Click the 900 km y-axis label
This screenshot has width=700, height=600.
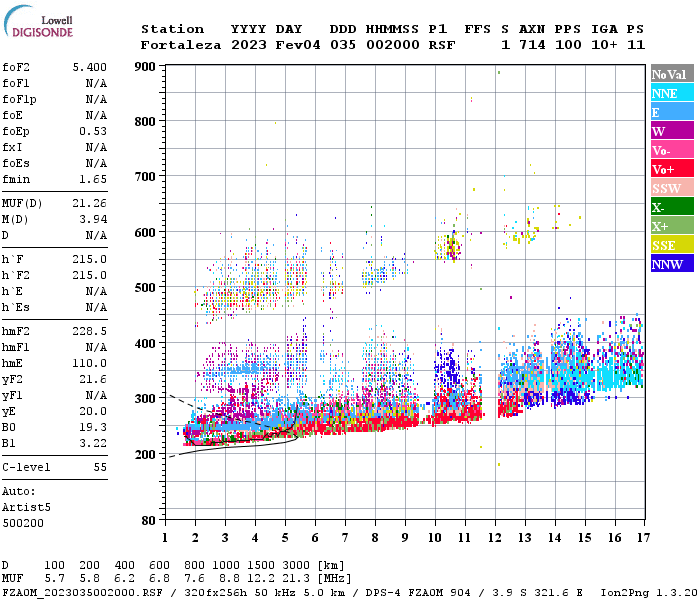[145, 67]
